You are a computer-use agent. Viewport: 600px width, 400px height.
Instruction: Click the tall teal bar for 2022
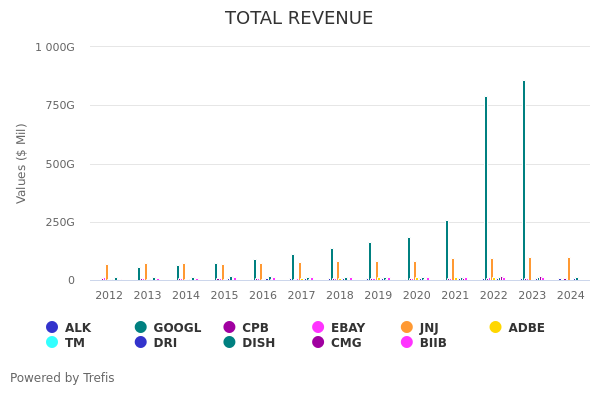point(486,188)
